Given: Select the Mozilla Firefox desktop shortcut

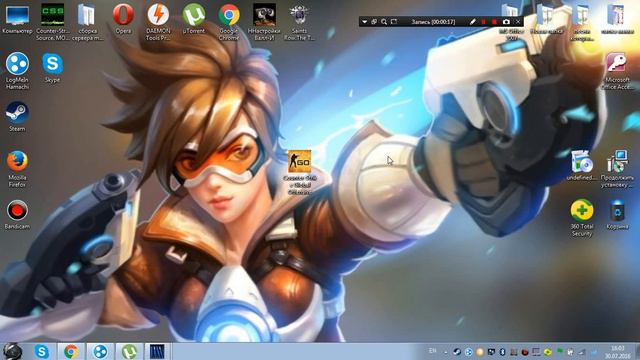Looking at the screenshot, I should point(17,169).
